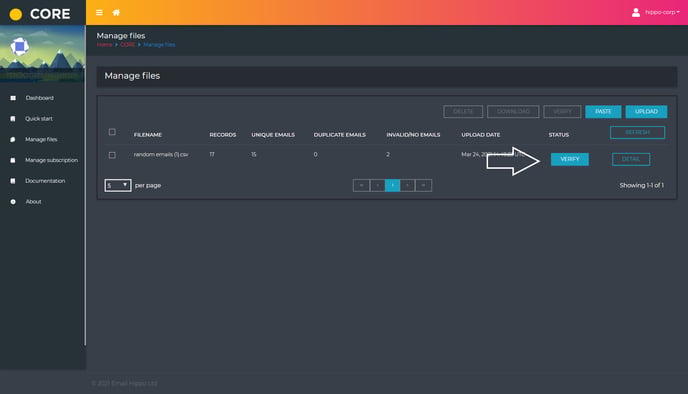The height and width of the screenshot is (394, 688).
Task: Click the Showing 1-1 of 1 text
Action: tap(641, 186)
